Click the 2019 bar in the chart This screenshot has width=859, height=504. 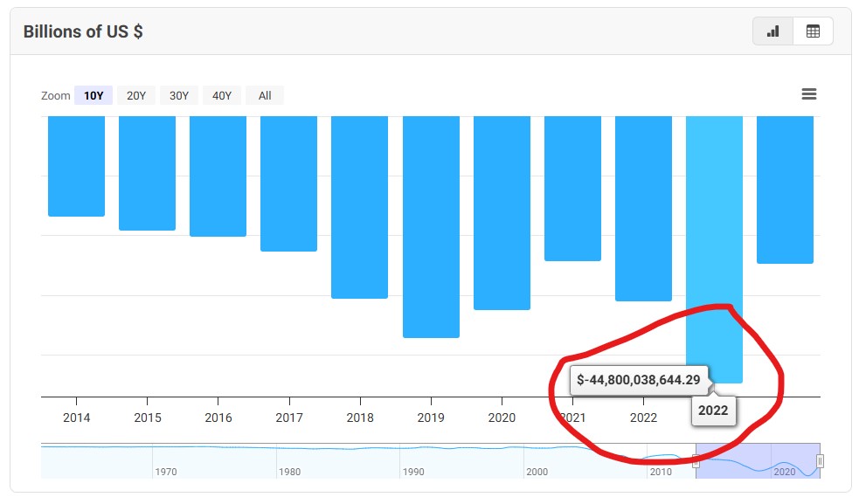pyautogui.click(x=431, y=227)
